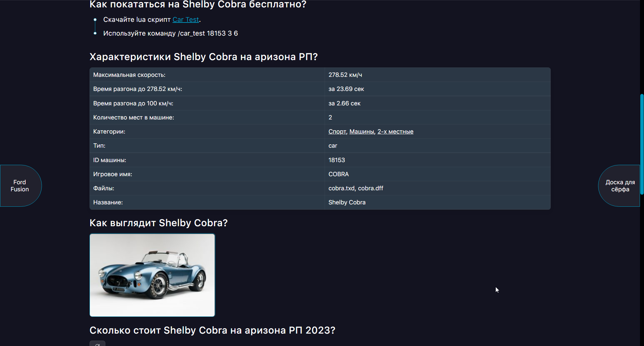Open the Машины category link
Screen dimensions: 644x346
click(362, 132)
